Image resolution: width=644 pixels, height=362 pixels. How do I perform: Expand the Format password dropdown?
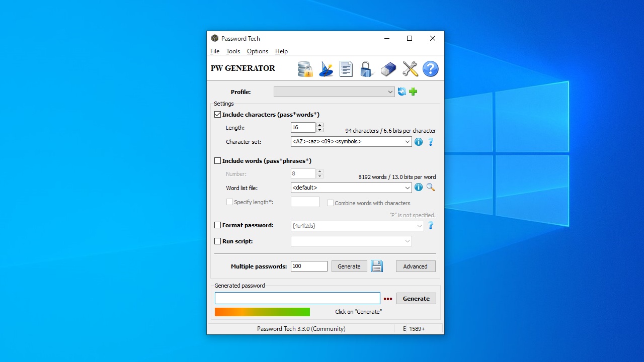click(x=420, y=226)
